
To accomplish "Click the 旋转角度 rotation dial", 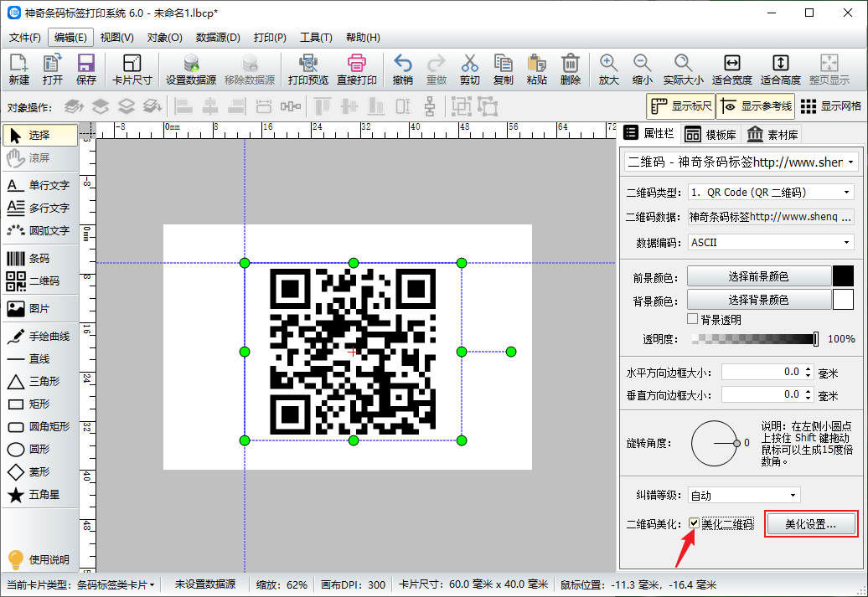I will click(x=715, y=443).
